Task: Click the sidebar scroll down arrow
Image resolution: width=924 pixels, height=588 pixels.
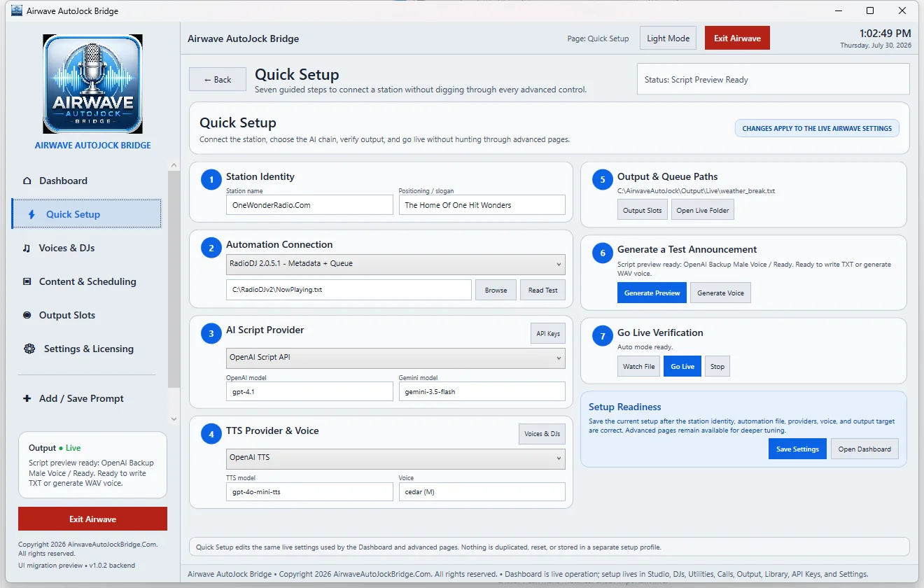Action: pyautogui.click(x=174, y=419)
